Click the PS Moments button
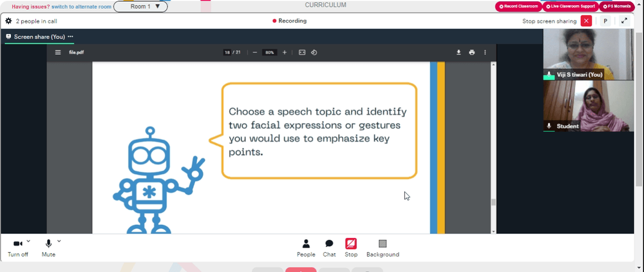 click(x=616, y=6)
